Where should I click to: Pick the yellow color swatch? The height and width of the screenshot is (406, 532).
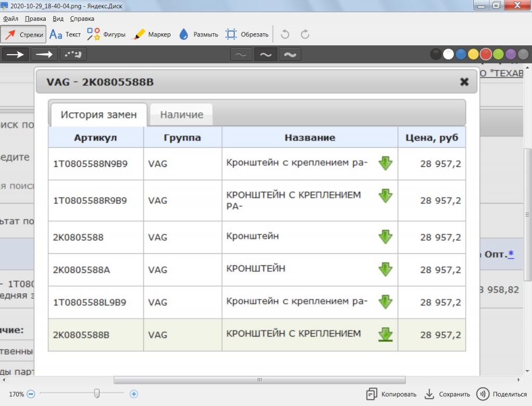pos(473,54)
